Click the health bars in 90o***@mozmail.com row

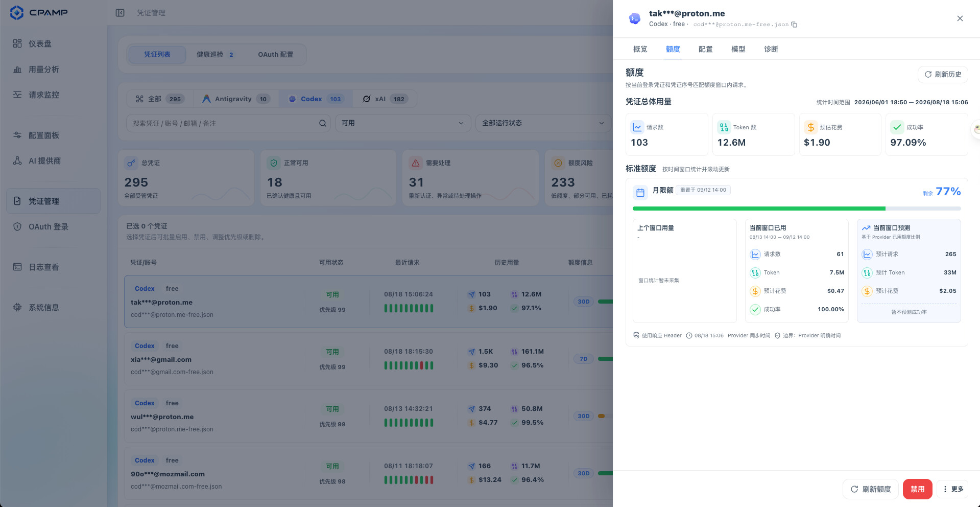click(409, 480)
